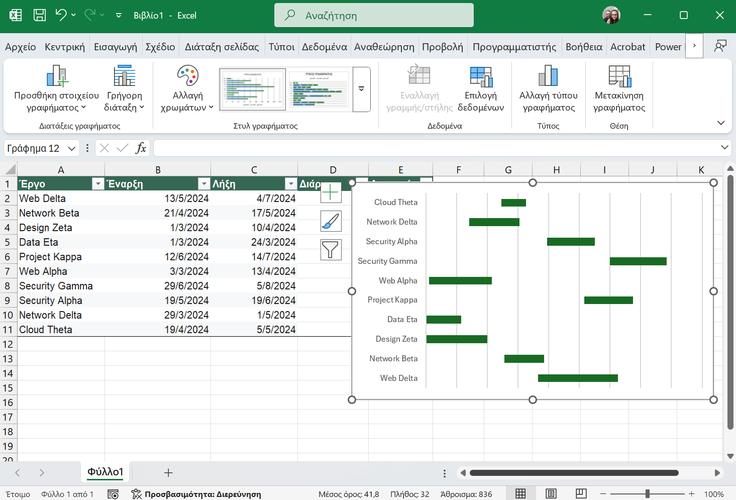The width and height of the screenshot is (736, 500).
Task: Save the workbook with the floppy disk icon
Action: 39,16
